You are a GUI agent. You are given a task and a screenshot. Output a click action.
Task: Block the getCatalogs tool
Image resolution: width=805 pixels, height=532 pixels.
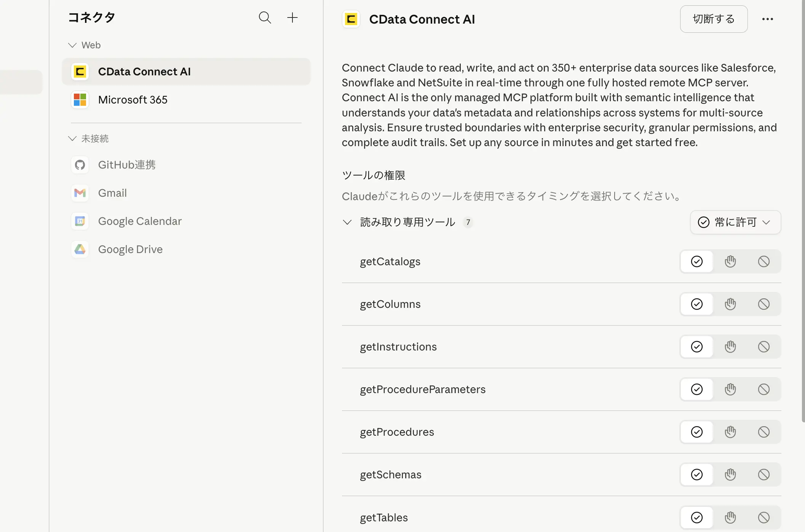point(764,261)
